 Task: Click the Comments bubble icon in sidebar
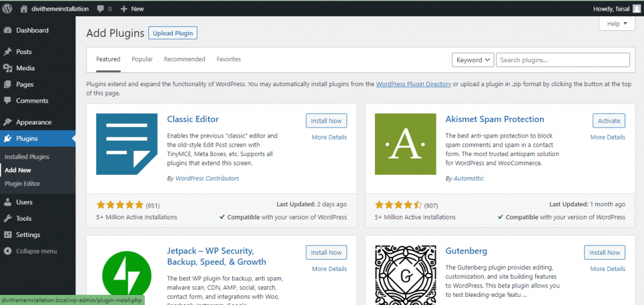point(8,101)
